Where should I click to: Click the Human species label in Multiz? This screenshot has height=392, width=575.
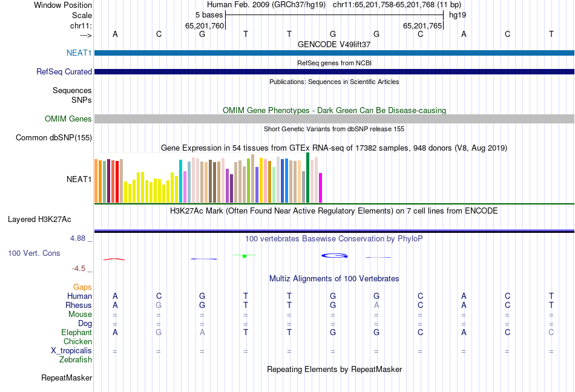click(79, 296)
